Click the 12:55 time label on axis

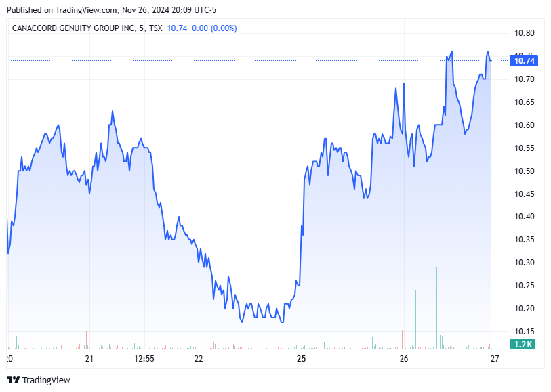(x=144, y=359)
